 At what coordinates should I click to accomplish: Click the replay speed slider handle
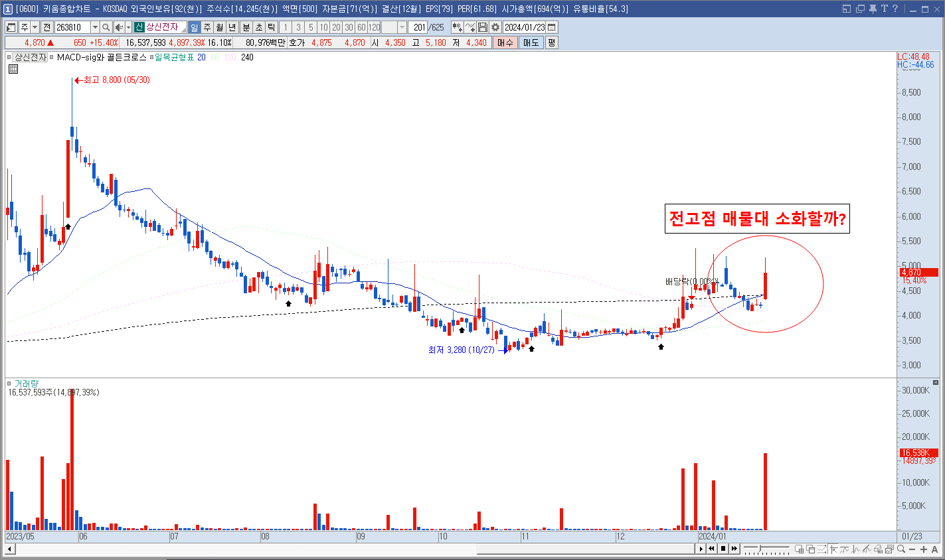pos(760,547)
